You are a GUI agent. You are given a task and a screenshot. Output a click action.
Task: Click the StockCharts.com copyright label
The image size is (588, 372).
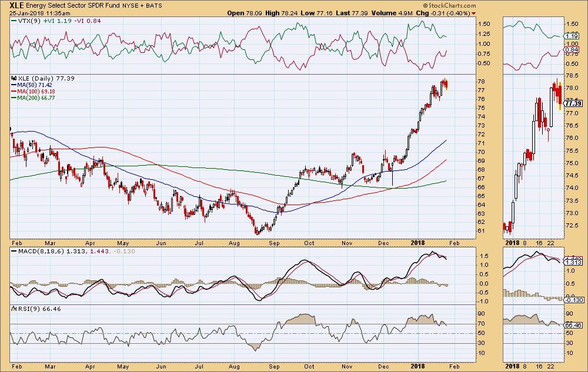(x=449, y=5)
